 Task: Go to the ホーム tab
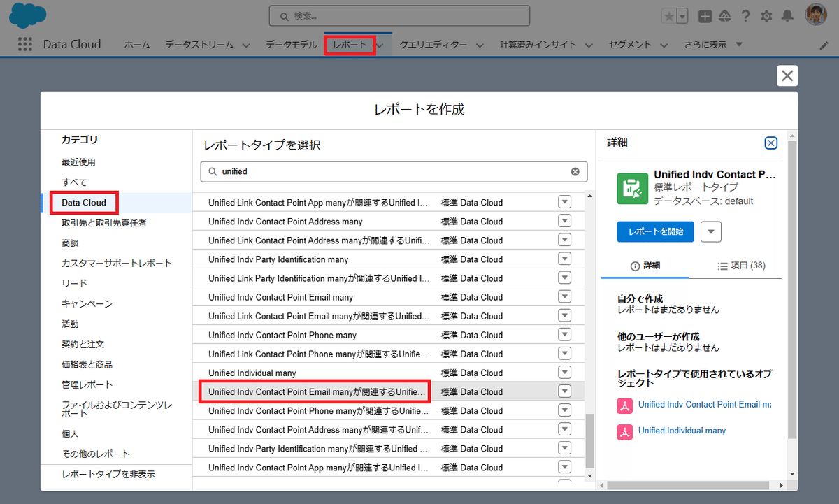(x=137, y=45)
